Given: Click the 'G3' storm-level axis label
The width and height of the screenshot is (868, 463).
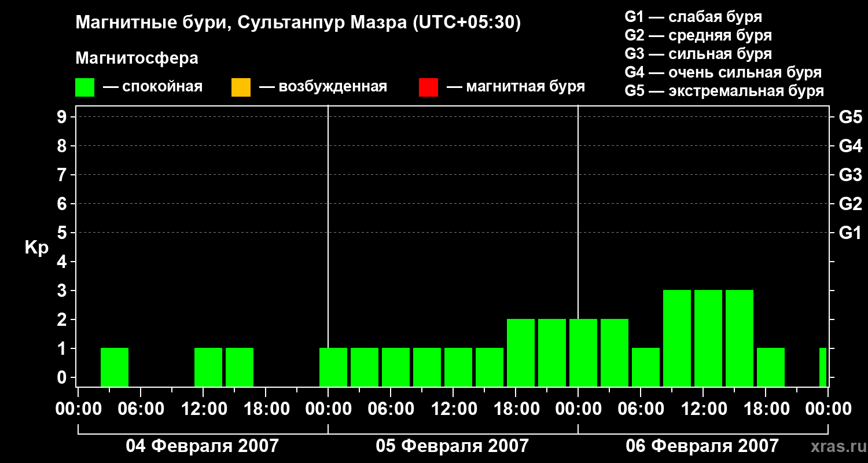Looking at the screenshot, I should (850, 175).
